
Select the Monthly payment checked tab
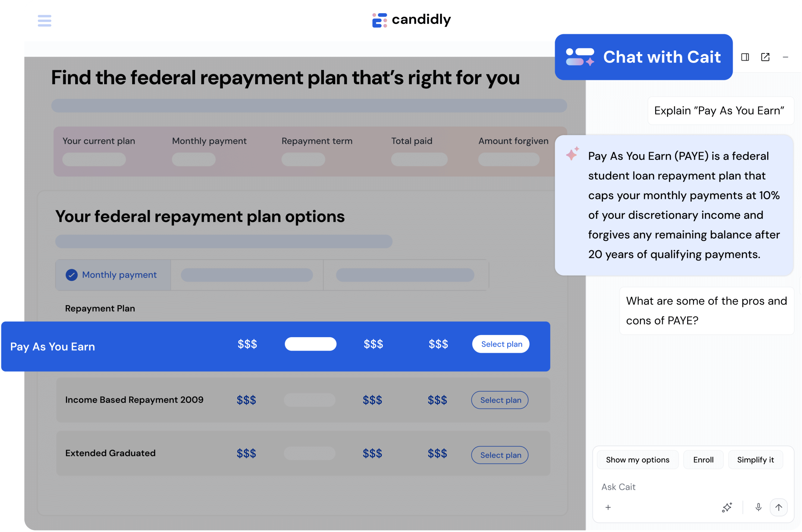pyautogui.click(x=113, y=275)
